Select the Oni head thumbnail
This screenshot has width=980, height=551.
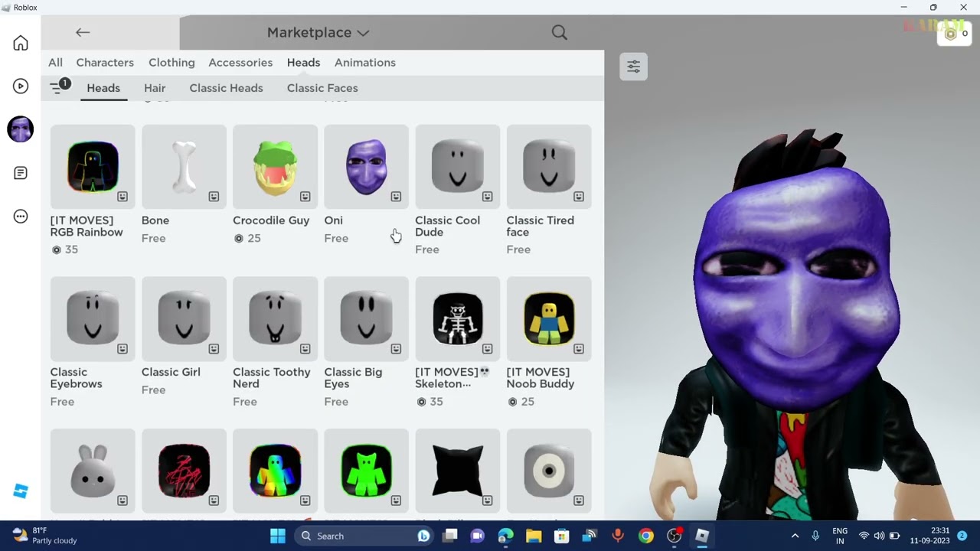(366, 167)
